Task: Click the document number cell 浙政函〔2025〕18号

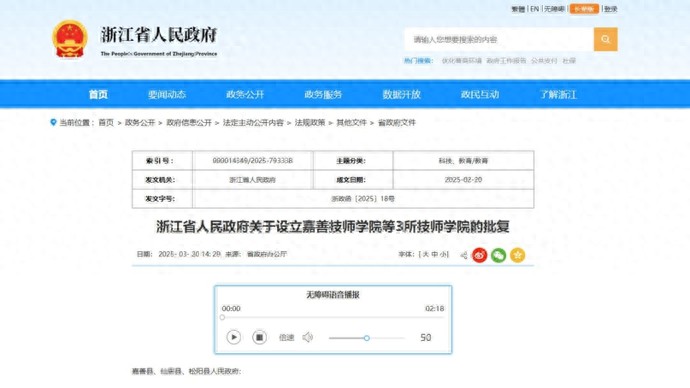Action: pyautogui.click(x=363, y=199)
